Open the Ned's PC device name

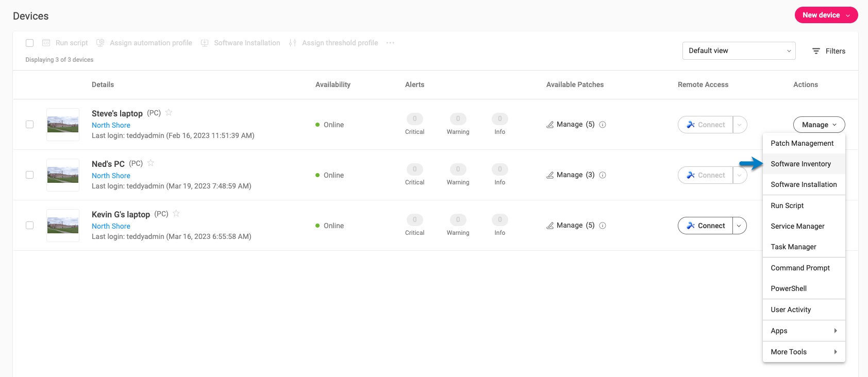(x=108, y=164)
